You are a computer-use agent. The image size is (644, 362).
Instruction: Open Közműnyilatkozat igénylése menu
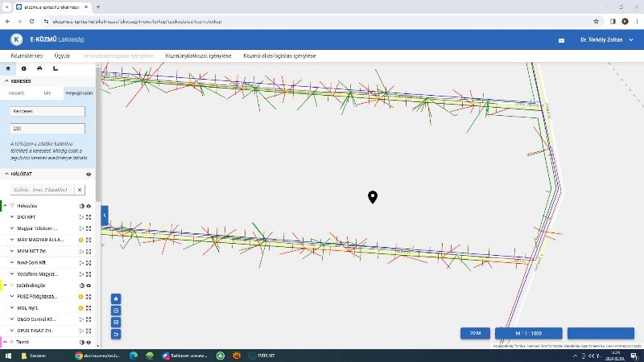click(198, 56)
